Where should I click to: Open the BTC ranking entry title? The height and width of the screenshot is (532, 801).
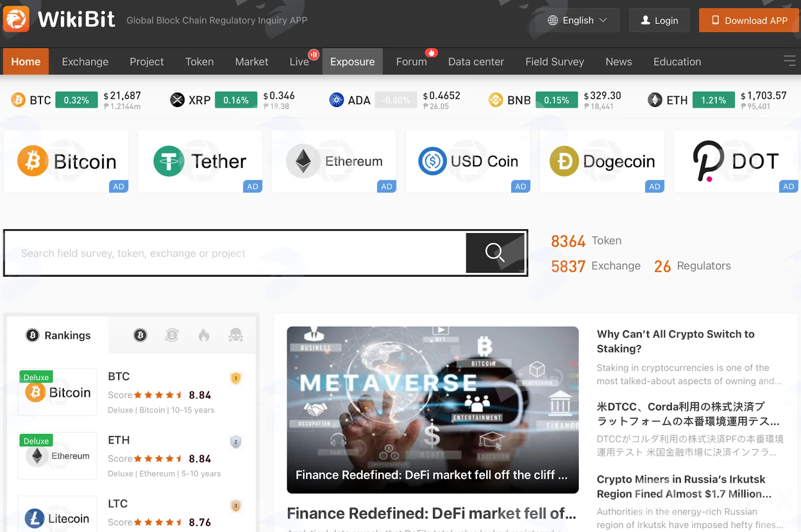pyautogui.click(x=119, y=376)
